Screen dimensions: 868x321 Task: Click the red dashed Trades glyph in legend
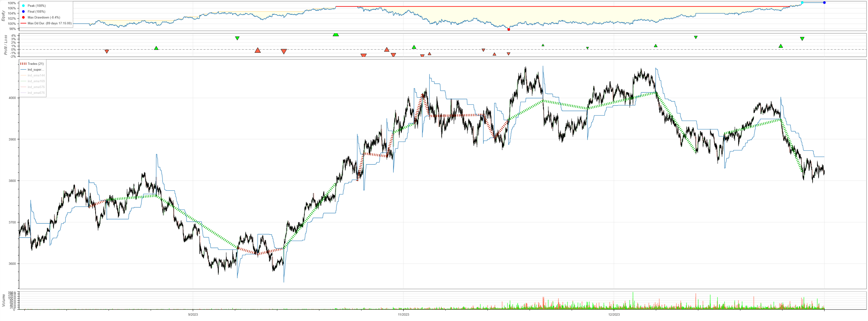23,64
